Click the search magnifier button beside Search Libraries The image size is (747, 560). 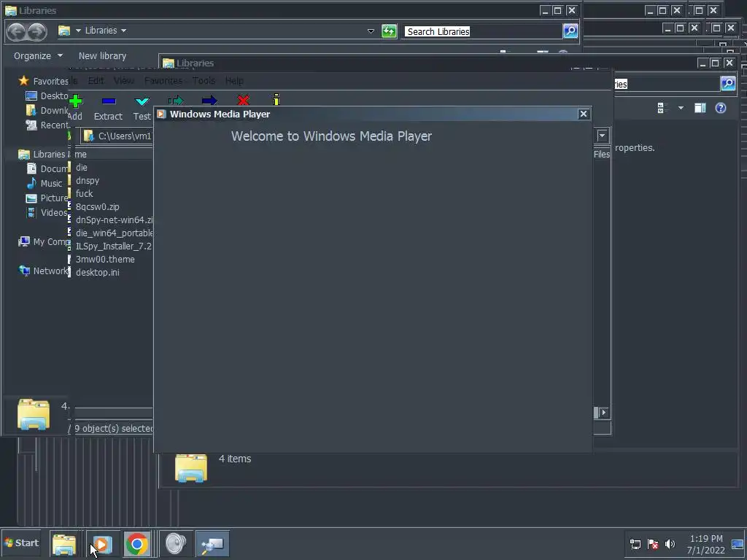(x=570, y=31)
